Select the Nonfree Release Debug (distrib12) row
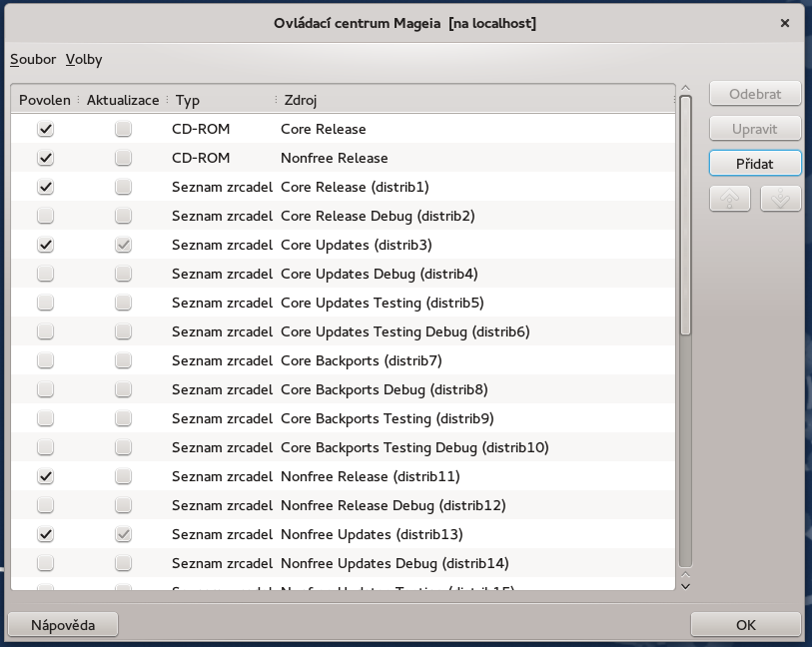 coord(344,505)
